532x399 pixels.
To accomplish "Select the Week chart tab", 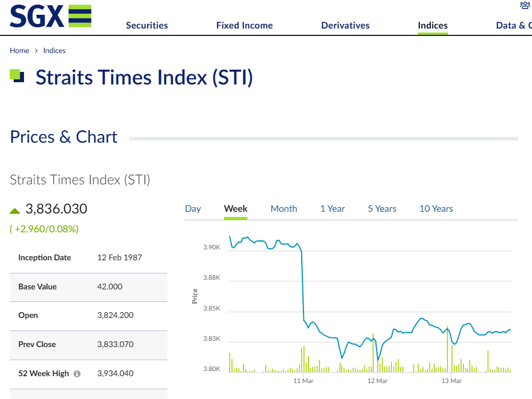I will point(235,209).
